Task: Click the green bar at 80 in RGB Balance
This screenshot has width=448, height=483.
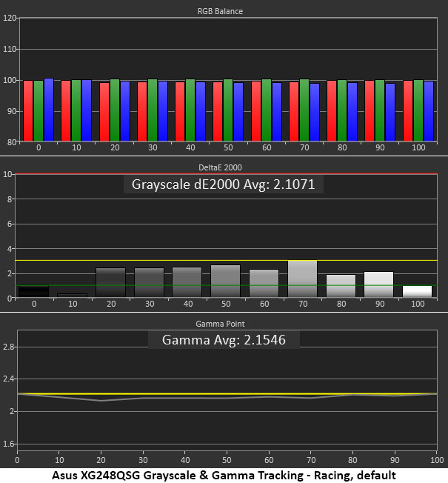Action: coord(342,110)
